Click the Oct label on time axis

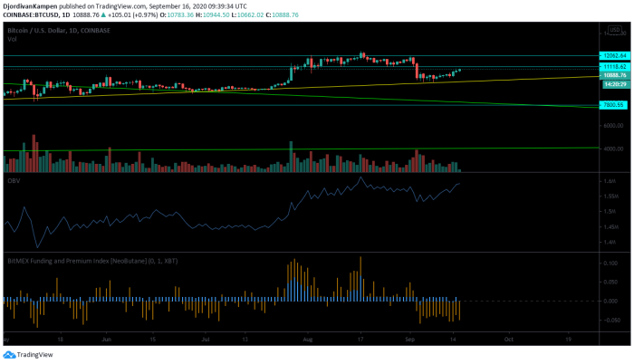[x=509, y=340]
